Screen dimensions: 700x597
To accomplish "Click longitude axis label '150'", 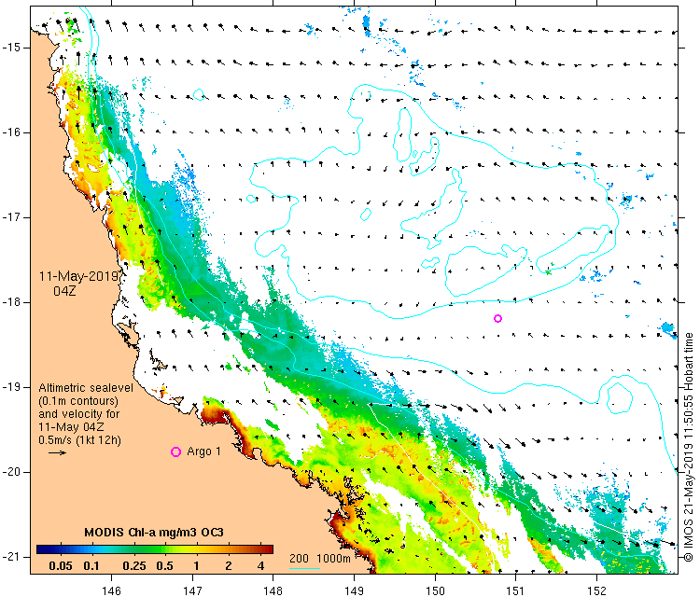I will (435, 590).
